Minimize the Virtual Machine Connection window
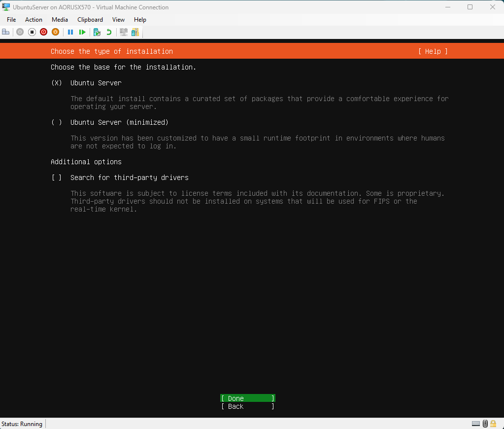Screen dimensions: 504x429 448,7
